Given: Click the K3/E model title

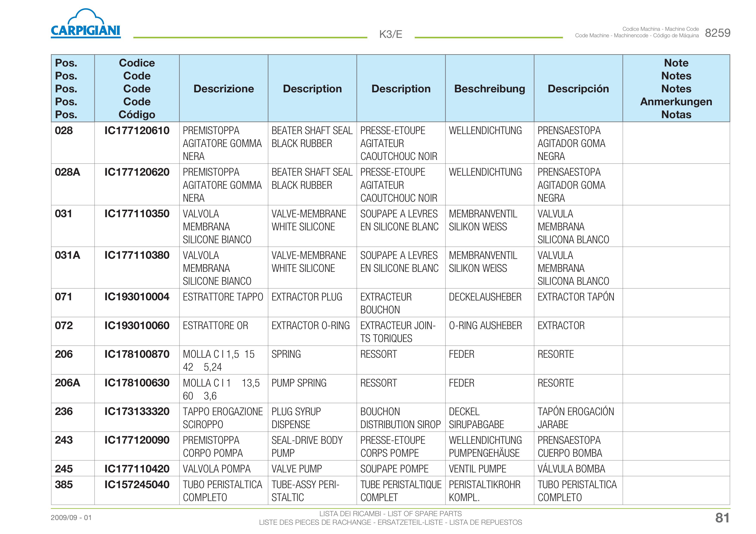Looking at the screenshot, I should [391, 34].
